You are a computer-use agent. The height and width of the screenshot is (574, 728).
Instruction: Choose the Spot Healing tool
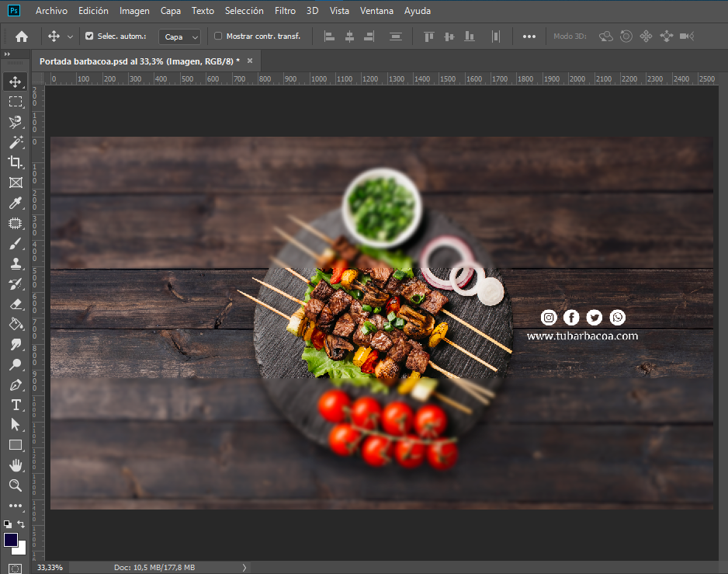coord(16,224)
